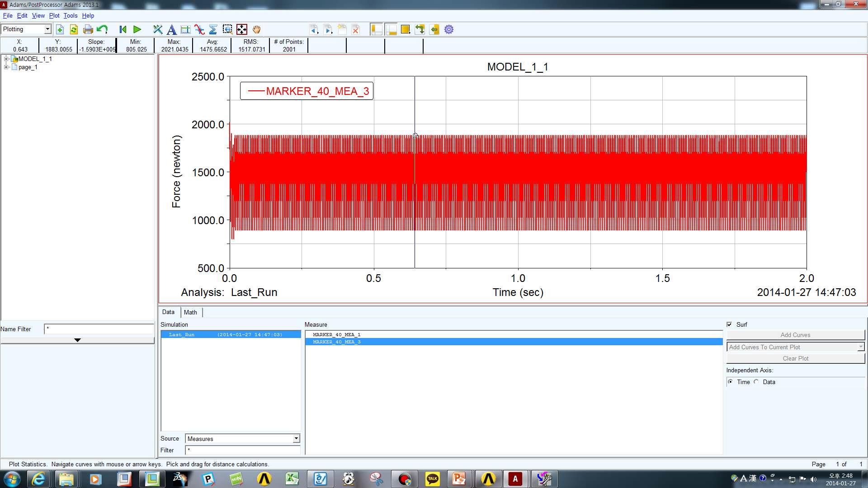This screenshot has height=488, width=868.
Task: Click the Reload/refresh simulation icon
Action: [74, 30]
